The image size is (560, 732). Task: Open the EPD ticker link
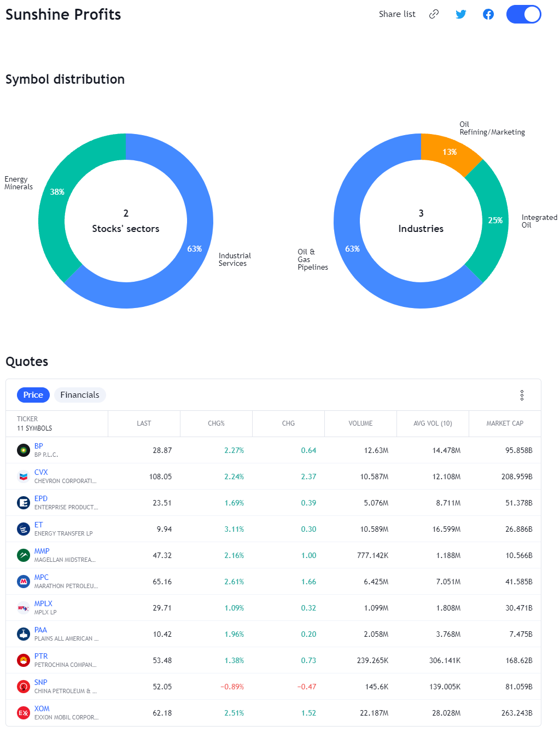coord(41,498)
